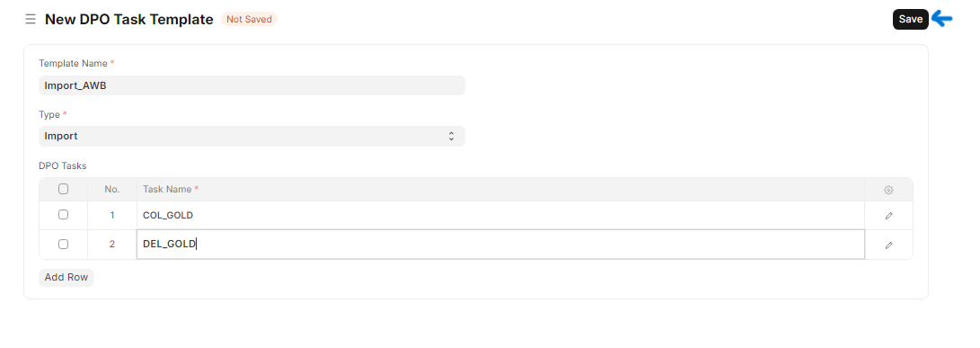Edit the DEL_GOLD row via pencil icon
Viewport: 980px width, 348px height.
tap(888, 245)
